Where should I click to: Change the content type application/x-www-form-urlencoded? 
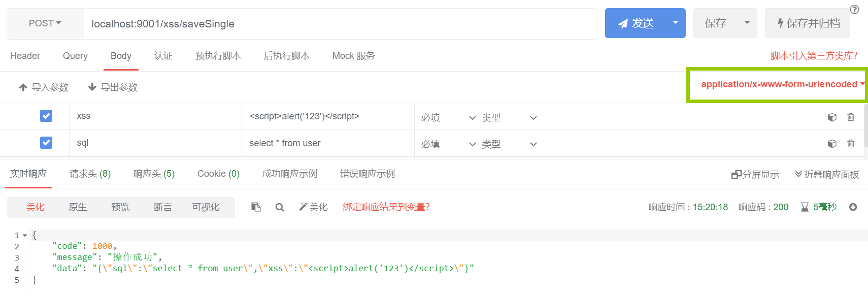point(783,84)
